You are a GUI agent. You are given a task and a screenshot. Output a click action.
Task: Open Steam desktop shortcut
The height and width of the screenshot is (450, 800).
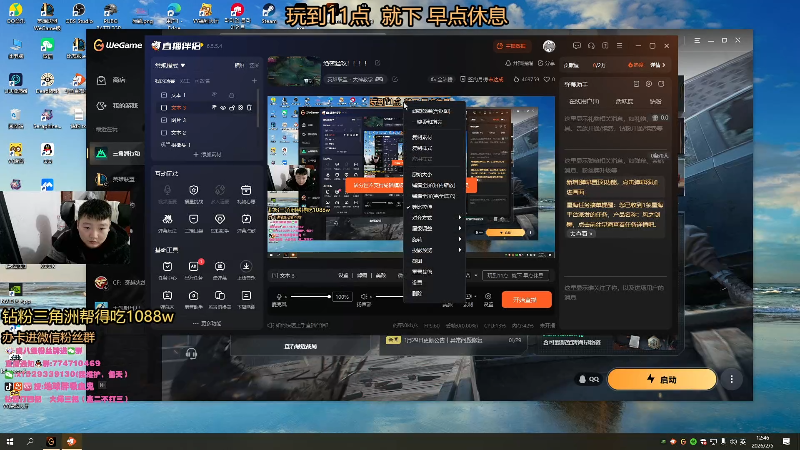pos(268,14)
